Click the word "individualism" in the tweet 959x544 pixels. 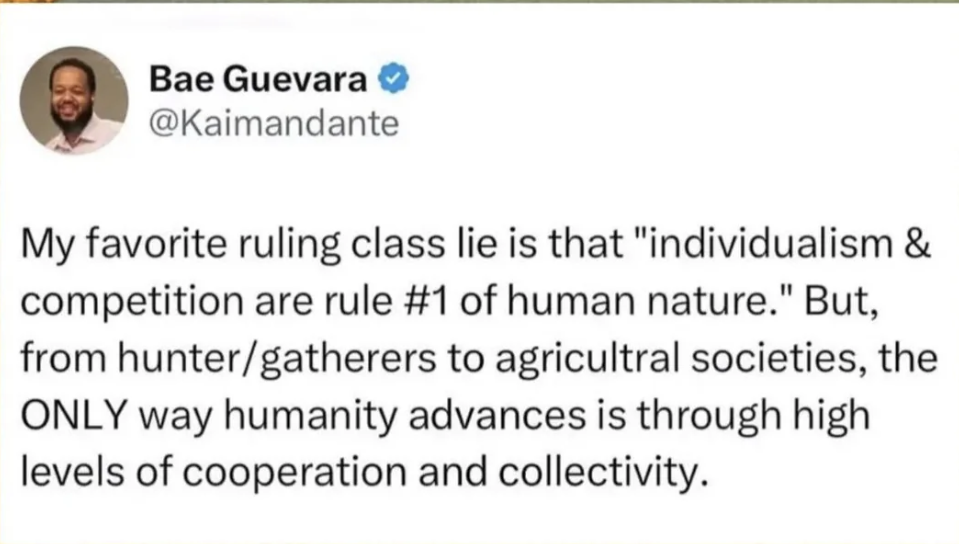tap(768, 244)
